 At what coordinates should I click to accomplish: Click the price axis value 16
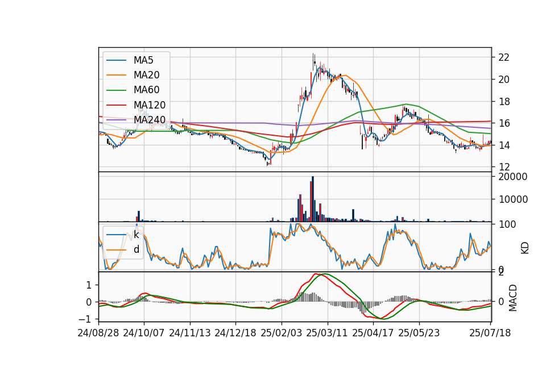[504, 123]
